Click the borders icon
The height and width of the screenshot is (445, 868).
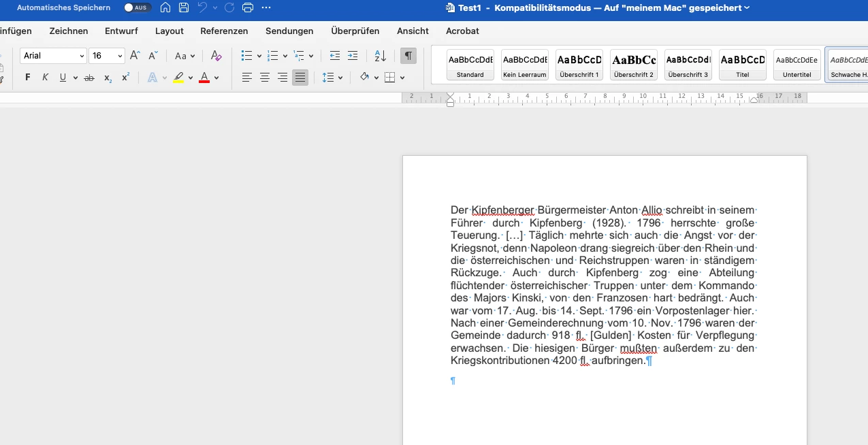pyautogui.click(x=390, y=78)
